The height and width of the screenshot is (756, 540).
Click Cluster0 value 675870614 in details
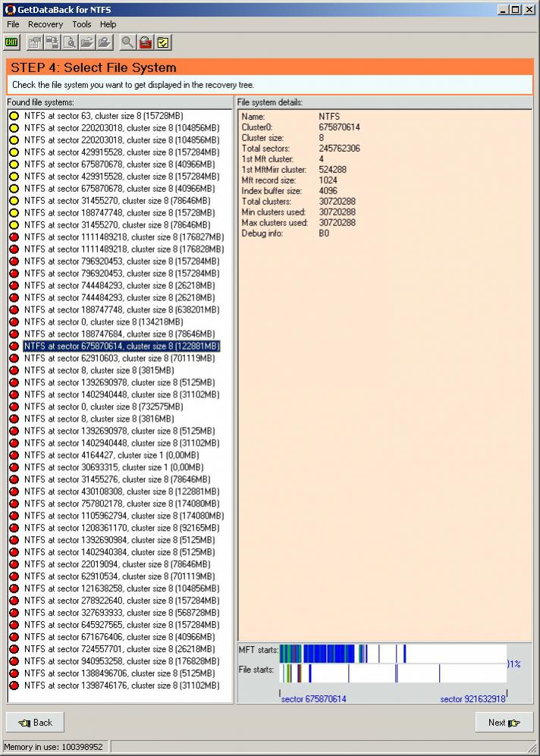[340, 127]
